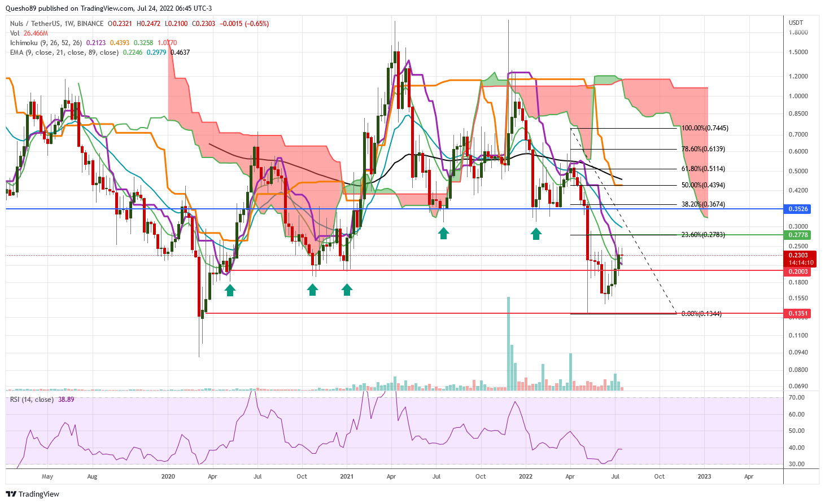Viewport: 825px width, 504px height.
Task: Click 0.0690 on the price axis
Action: coord(798,386)
